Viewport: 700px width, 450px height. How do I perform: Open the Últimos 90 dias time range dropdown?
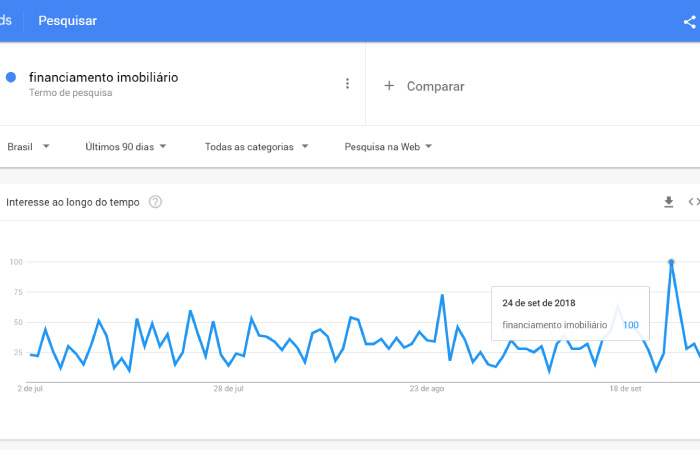[x=125, y=146]
